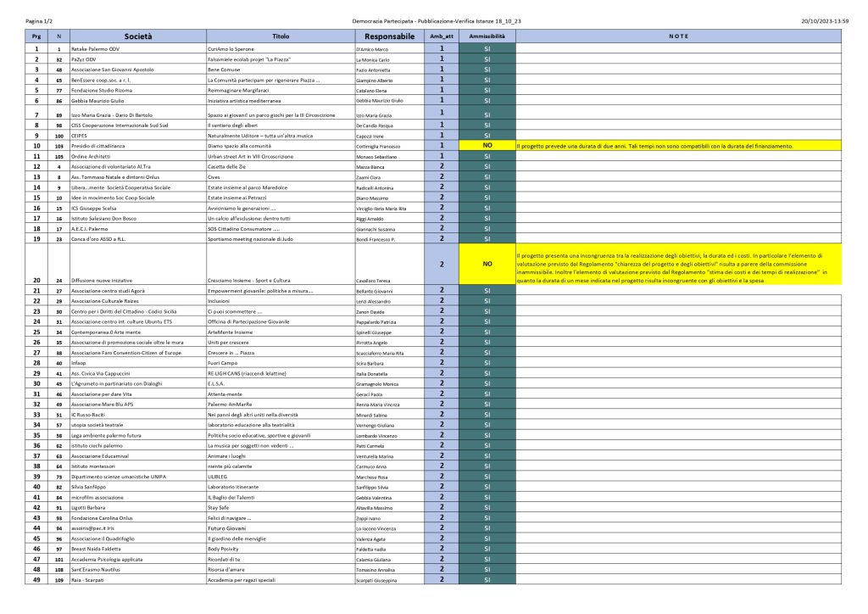868x614 pixels.
Task: Select the 'Sportiamo meeting nazionale di Judo' title
Action: pyautogui.click(x=248, y=239)
